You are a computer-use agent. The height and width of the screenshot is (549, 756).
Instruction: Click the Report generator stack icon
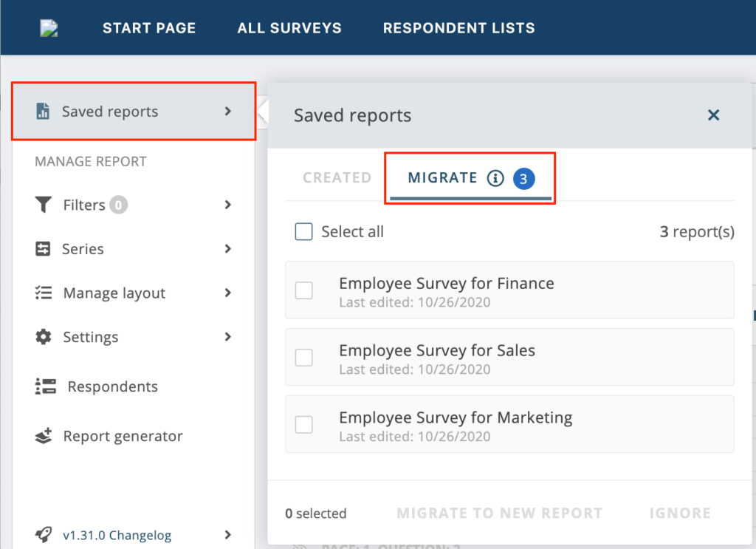tap(44, 436)
